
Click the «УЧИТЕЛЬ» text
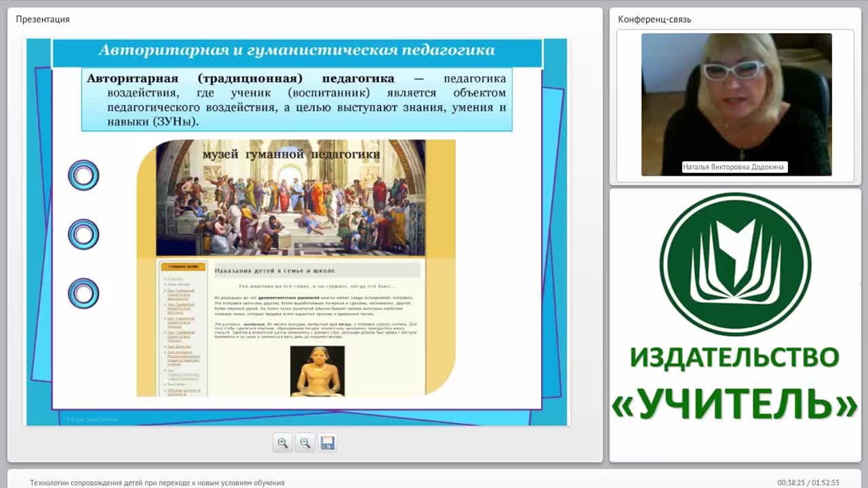coord(735,405)
